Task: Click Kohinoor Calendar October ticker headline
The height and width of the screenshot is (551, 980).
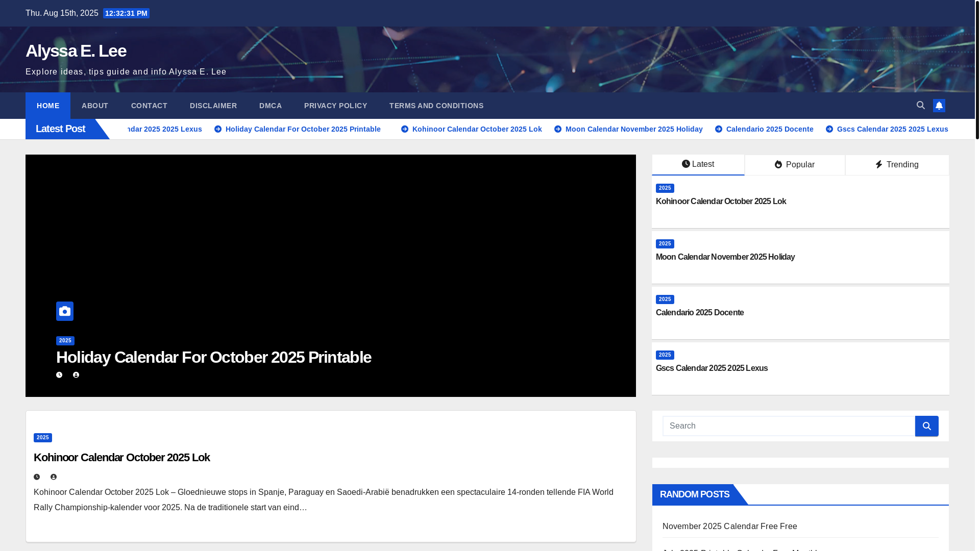Action: pos(477,129)
